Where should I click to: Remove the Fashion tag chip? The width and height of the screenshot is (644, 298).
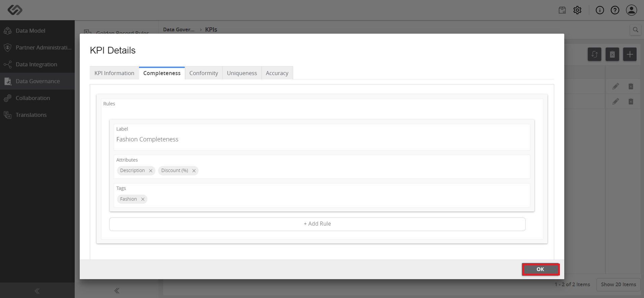point(143,199)
